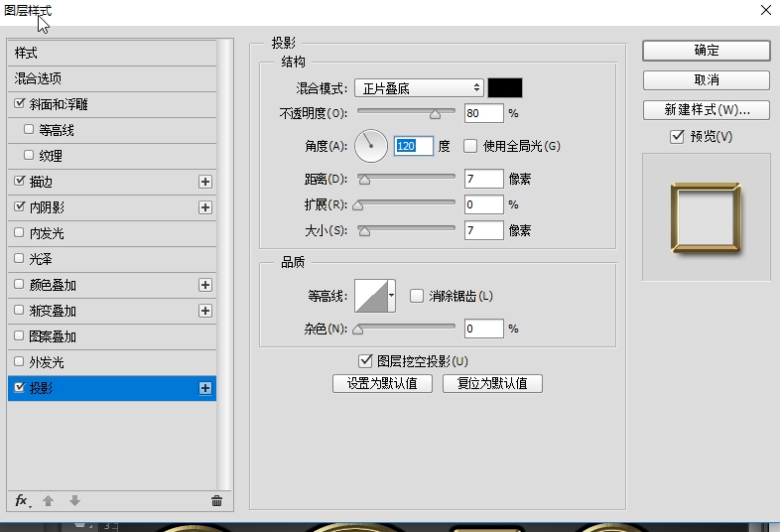The height and width of the screenshot is (532, 780).
Task: Click the 扩展 spread slider handle
Action: click(x=357, y=205)
